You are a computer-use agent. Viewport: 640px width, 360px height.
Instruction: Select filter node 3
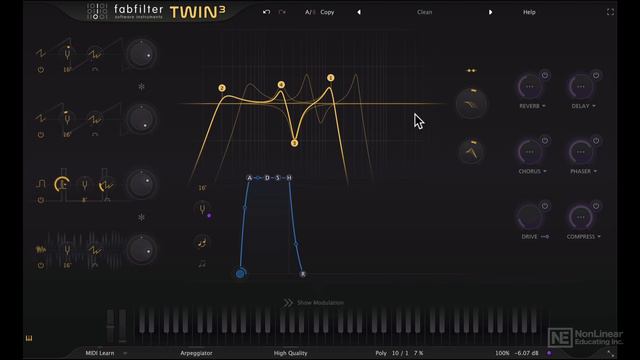[294, 143]
